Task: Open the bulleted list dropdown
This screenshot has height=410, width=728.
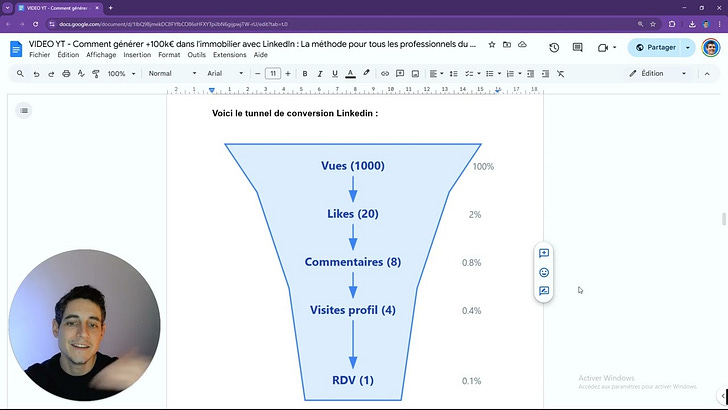Action: [x=493, y=73]
